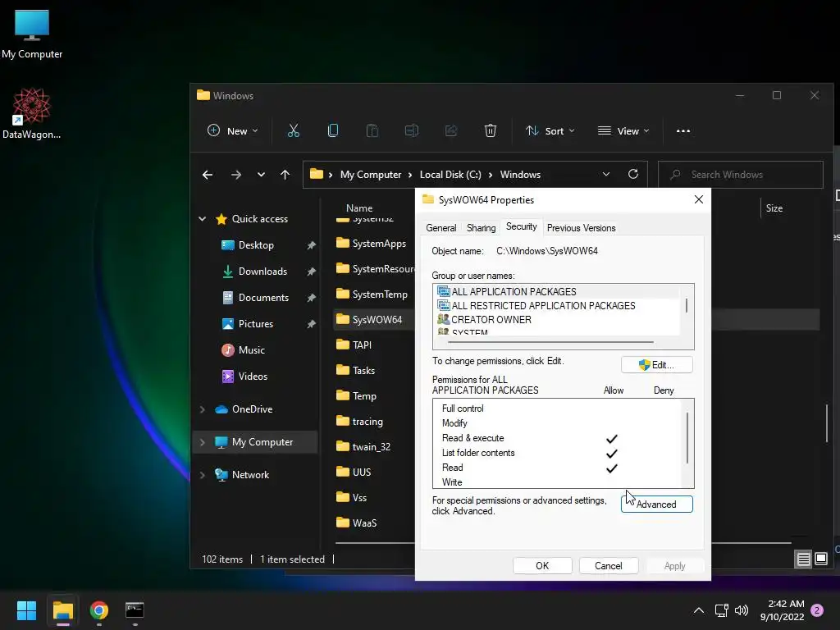Switch to the Sharing tab

(481, 228)
